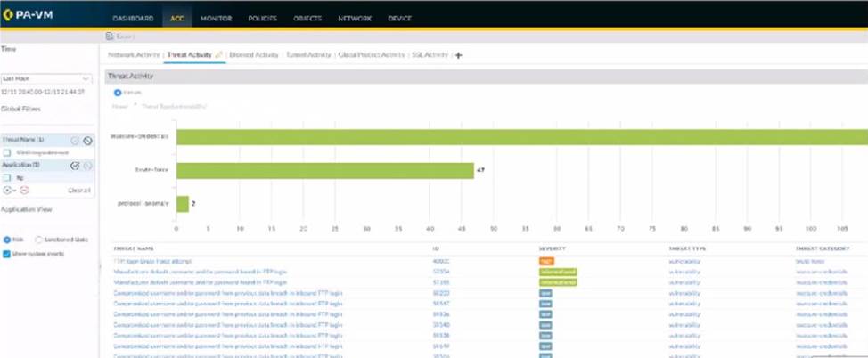Open the MONITOR main menu tab
The height and width of the screenshot is (358, 868).
[217, 18]
